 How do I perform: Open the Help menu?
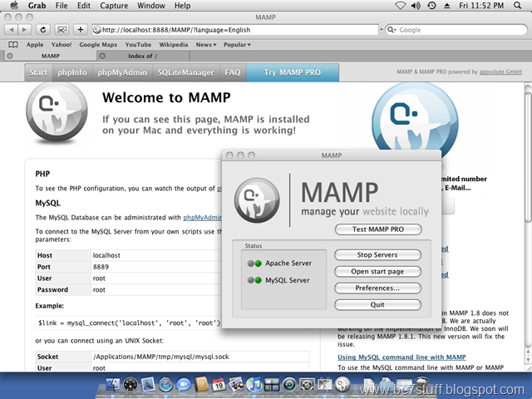[x=183, y=6]
